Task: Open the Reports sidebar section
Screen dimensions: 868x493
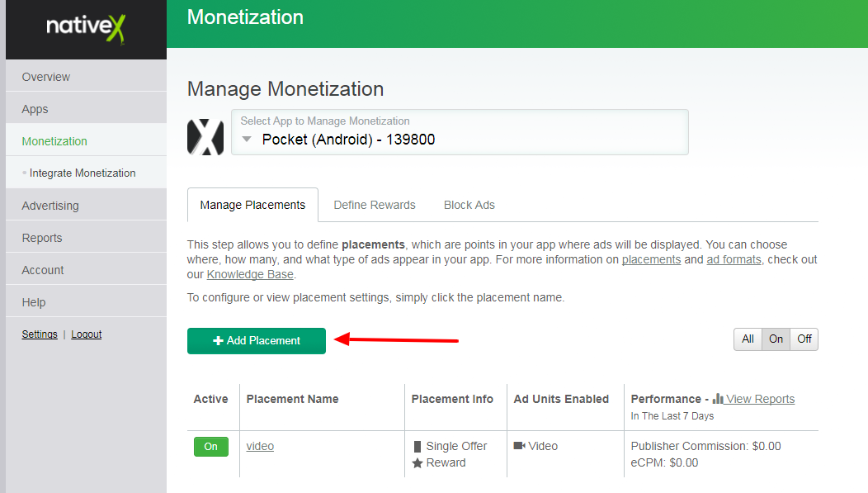Action: [x=42, y=238]
